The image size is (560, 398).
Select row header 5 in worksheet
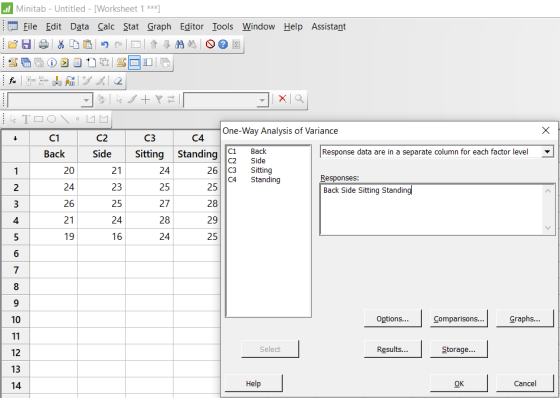point(16,237)
